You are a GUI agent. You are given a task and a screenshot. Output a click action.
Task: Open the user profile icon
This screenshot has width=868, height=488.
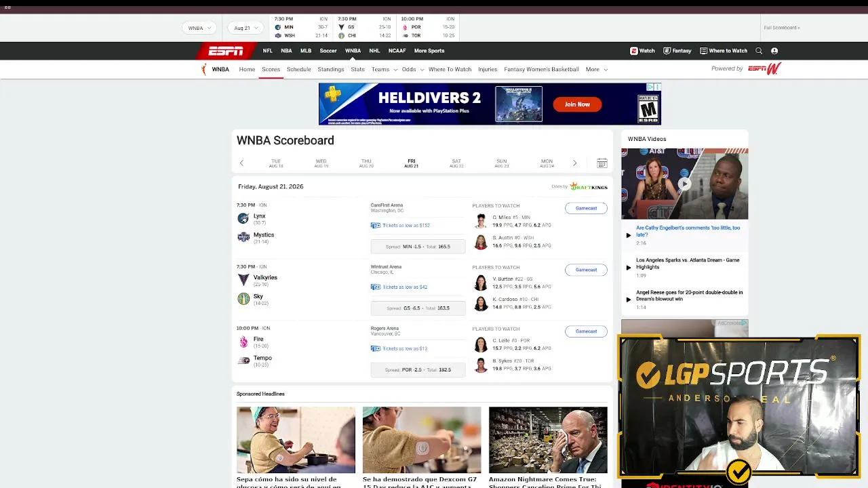774,51
